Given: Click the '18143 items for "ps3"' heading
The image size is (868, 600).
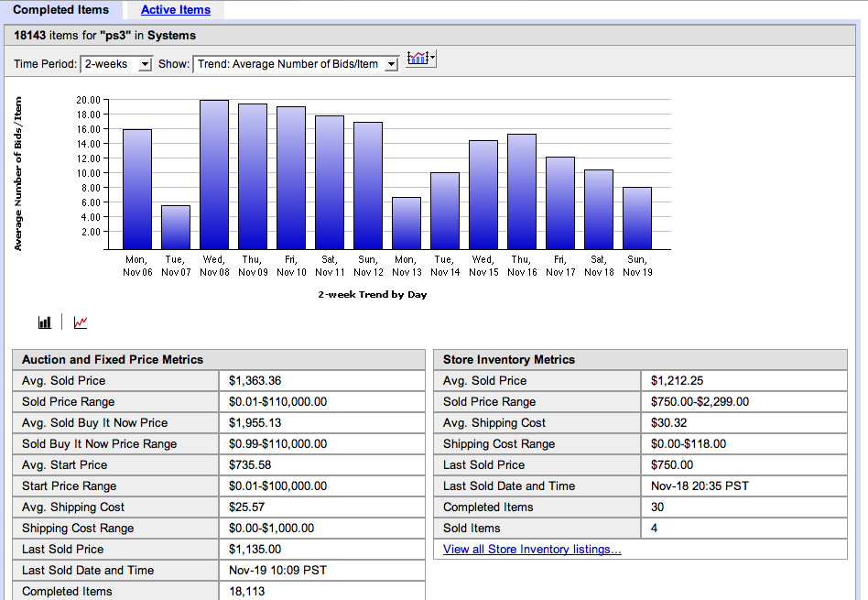Looking at the screenshot, I should point(104,36).
